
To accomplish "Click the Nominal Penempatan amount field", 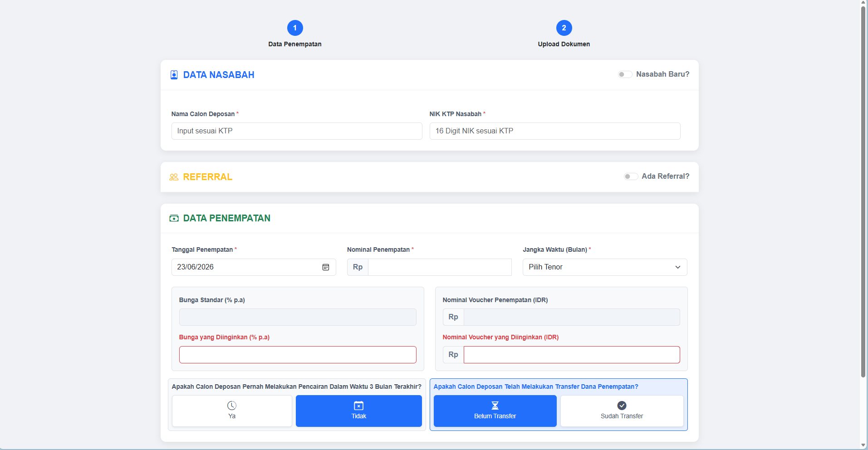I will 440,267.
